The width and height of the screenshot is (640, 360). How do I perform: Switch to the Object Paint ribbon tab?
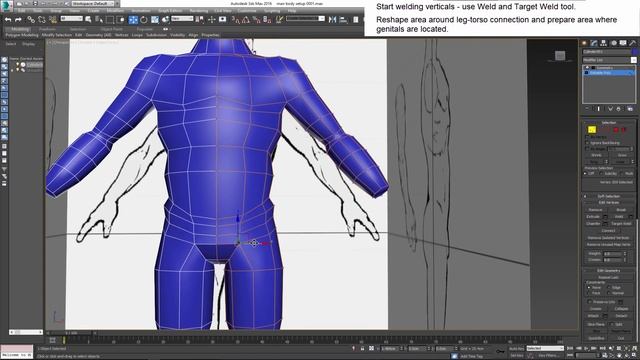click(x=111, y=29)
